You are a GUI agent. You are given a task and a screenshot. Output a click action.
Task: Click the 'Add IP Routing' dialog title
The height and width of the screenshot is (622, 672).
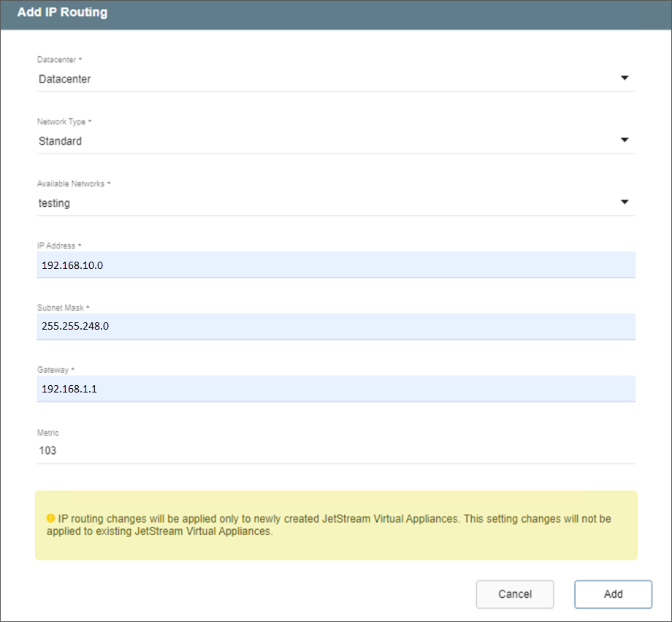pos(62,13)
